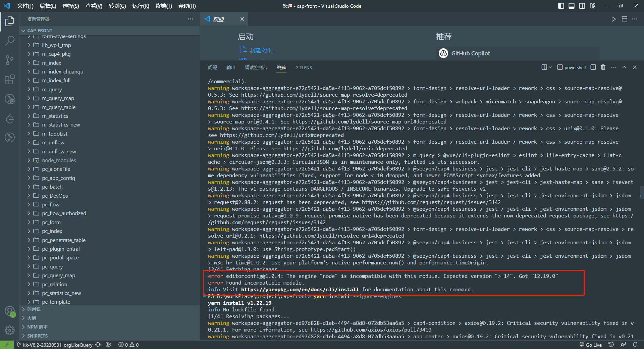
Task: Open the 终端(T) menu
Action: [x=163, y=6]
